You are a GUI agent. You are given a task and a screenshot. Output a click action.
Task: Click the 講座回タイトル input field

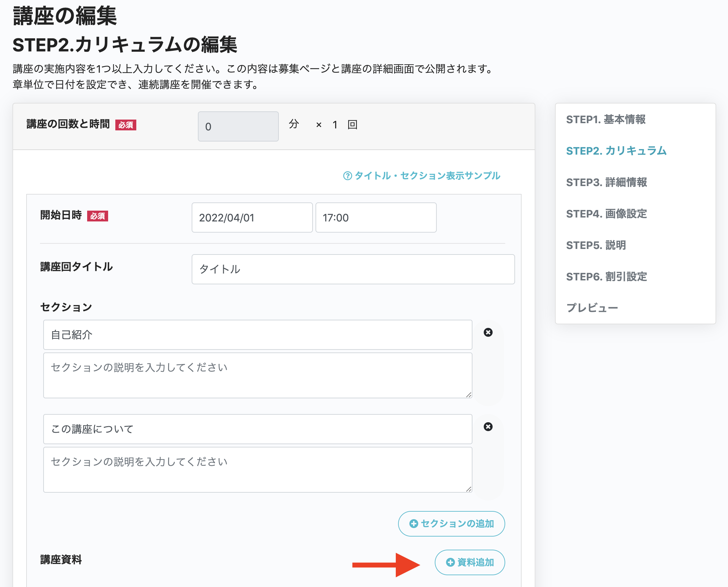[353, 269]
